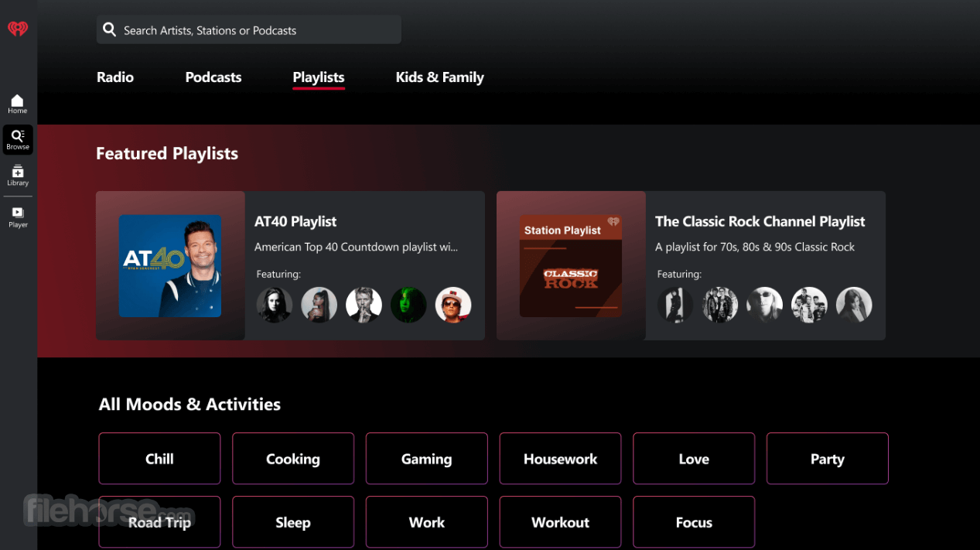980x550 pixels.
Task: Switch to the Podcasts tab
Action: coord(213,77)
